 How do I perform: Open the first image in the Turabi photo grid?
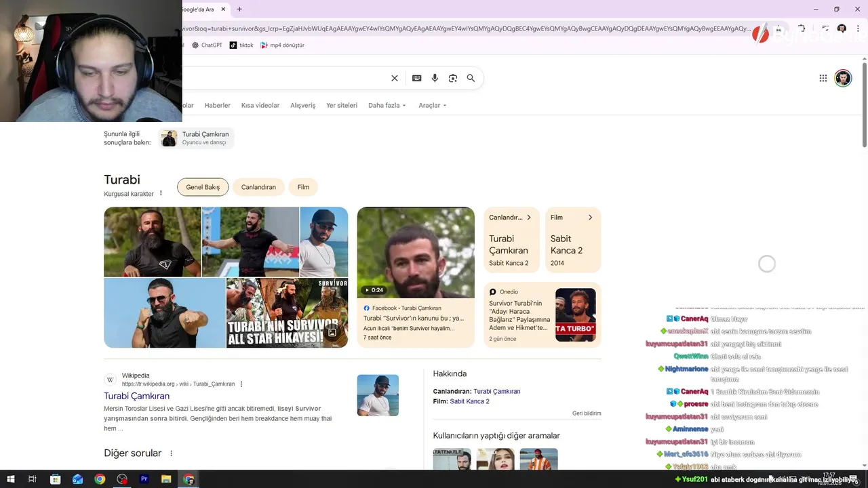coord(152,242)
